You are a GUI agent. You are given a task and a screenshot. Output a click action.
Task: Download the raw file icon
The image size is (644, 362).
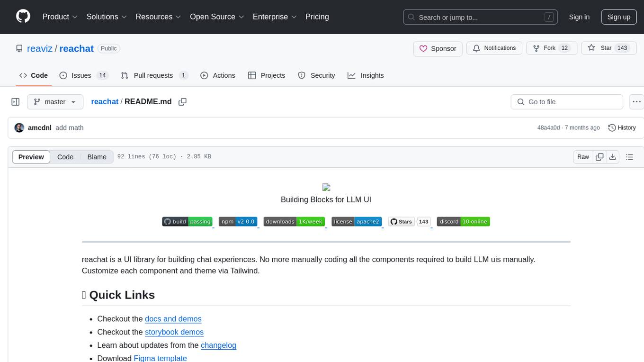[x=613, y=157]
